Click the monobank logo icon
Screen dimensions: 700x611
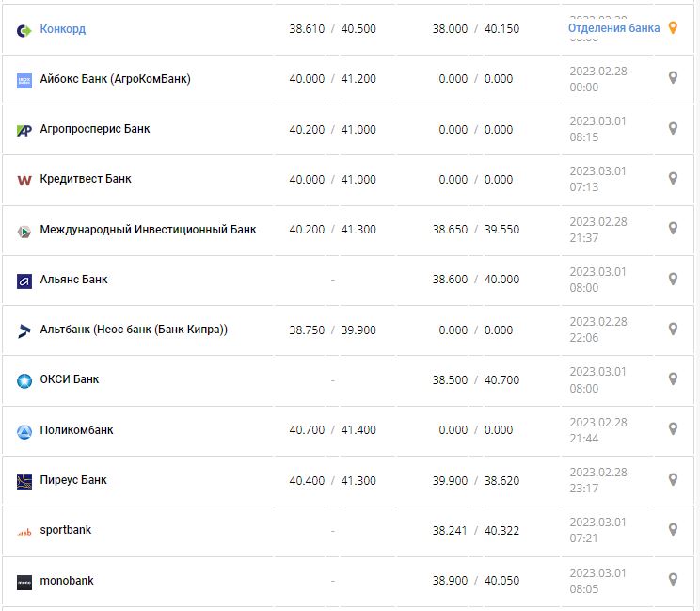coord(24,582)
